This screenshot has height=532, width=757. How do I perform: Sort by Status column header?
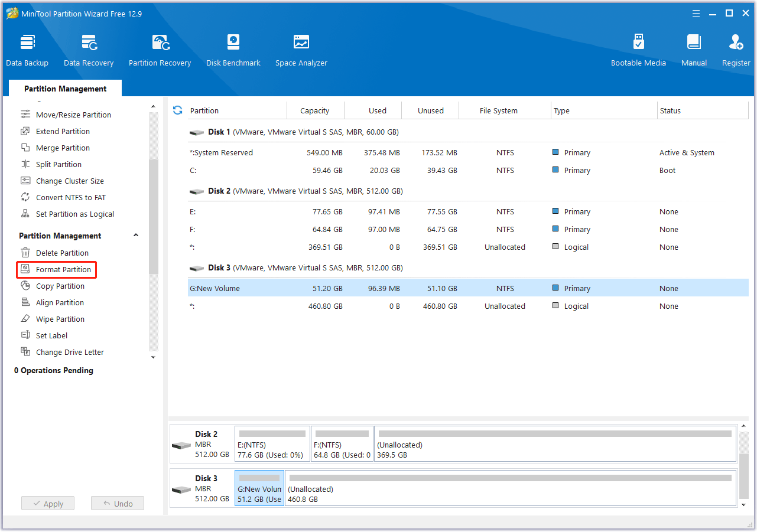point(703,110)
